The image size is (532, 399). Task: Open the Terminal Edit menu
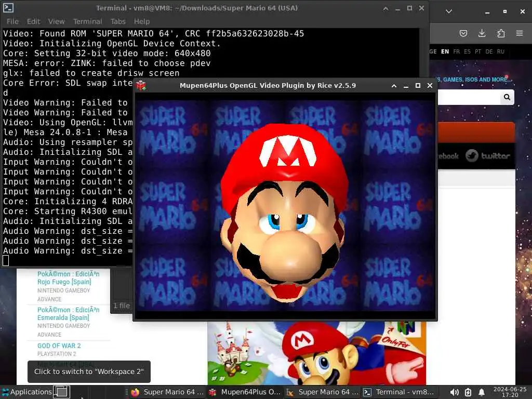point(34,21)
